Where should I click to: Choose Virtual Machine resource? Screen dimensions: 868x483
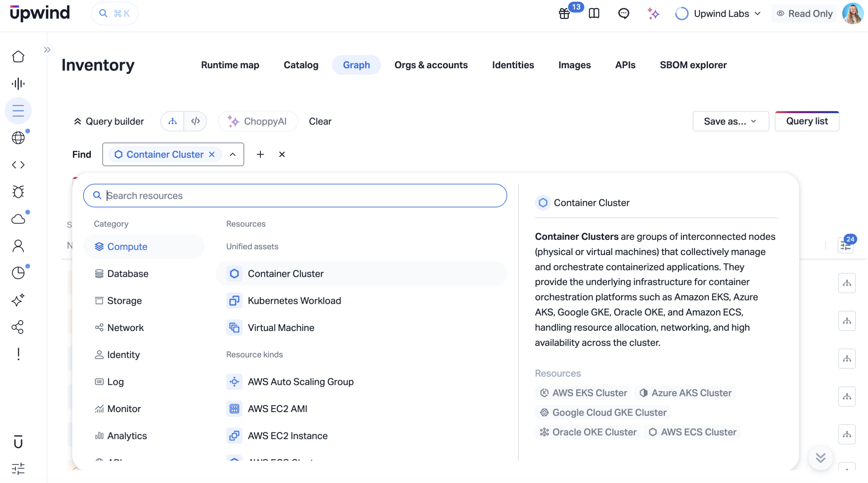pyautogui.click(x=361, y=328)
